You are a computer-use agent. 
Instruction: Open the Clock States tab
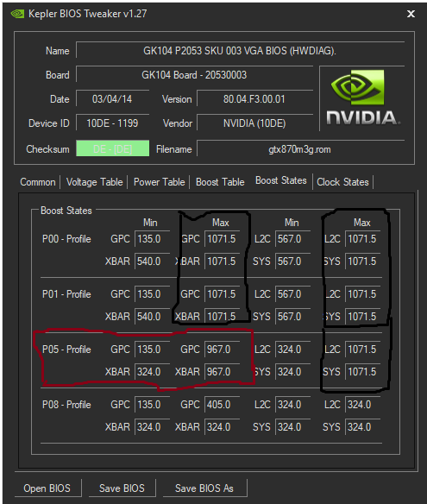pos(342,182)
